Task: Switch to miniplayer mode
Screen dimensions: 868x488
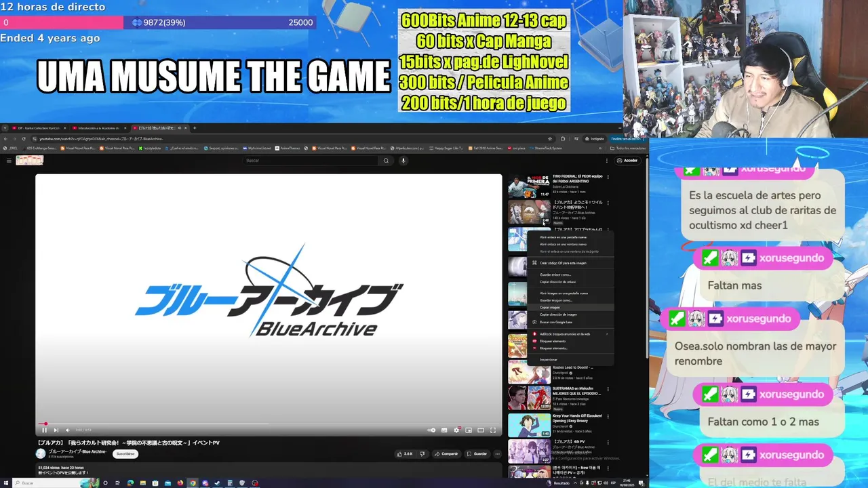Action: pos(469,430)
